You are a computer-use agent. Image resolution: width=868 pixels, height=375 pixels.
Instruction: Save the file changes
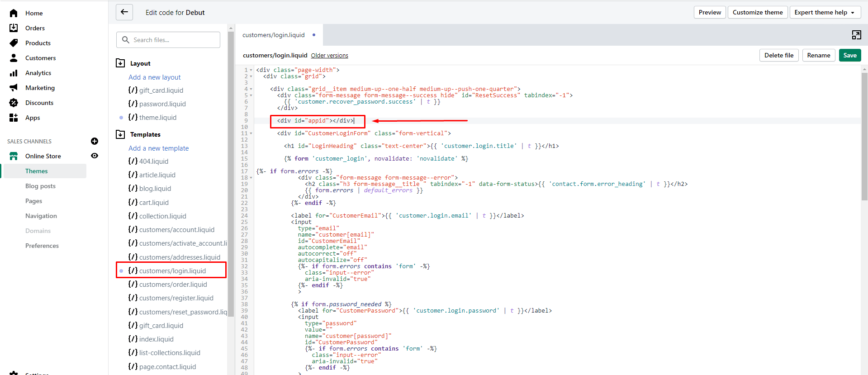[x=850, y=55]
